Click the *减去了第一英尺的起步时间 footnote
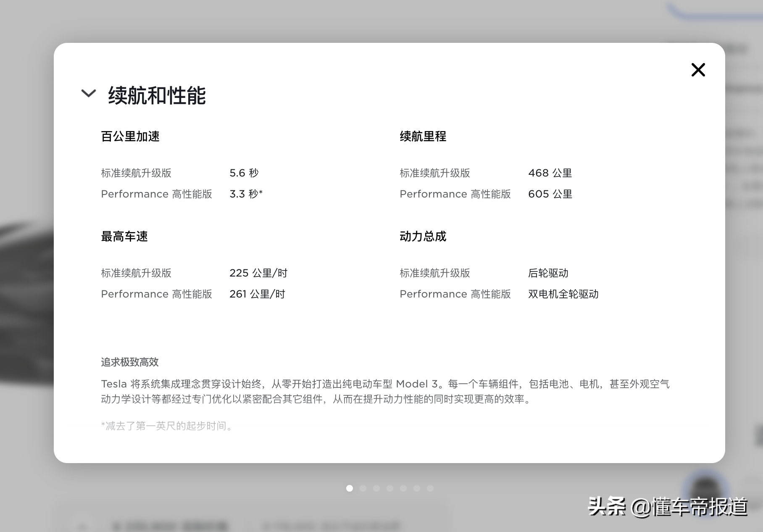 point(168,426)
